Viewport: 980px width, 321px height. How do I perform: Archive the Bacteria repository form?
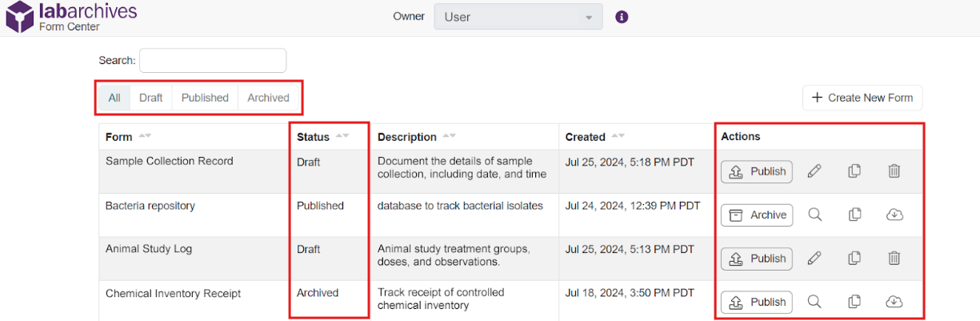click(757, 215)
